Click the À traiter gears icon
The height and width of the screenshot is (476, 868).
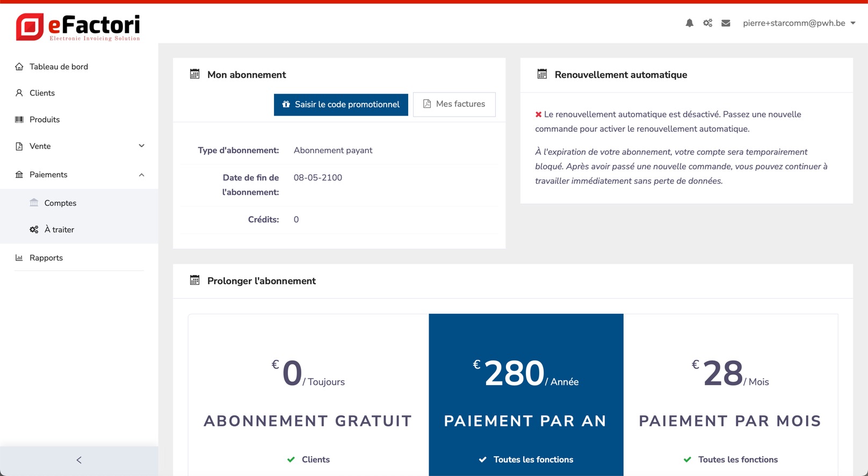pyautogui.click(x=34, y=229)
